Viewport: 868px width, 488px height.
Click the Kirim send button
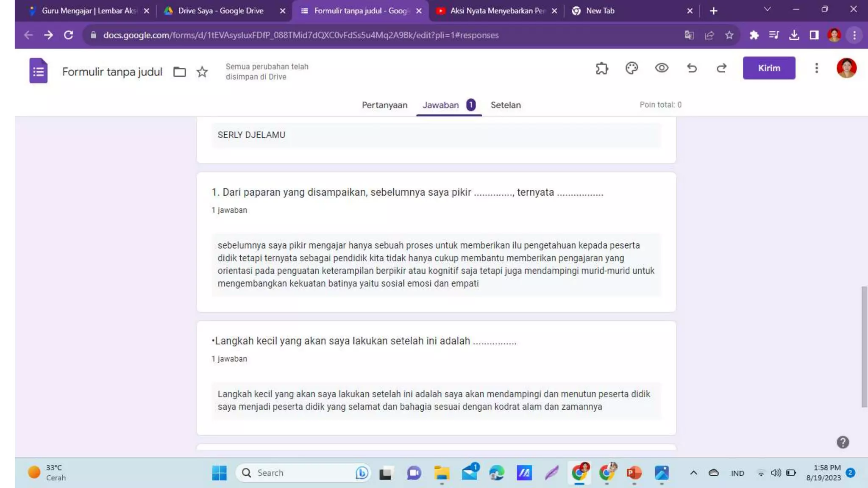click(769, 68)
